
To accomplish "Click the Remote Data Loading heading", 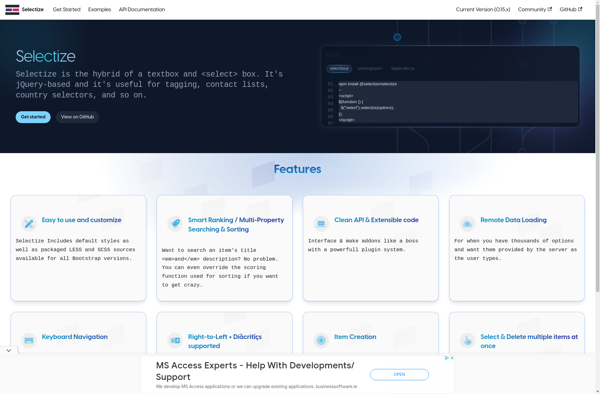I will 514,220.
